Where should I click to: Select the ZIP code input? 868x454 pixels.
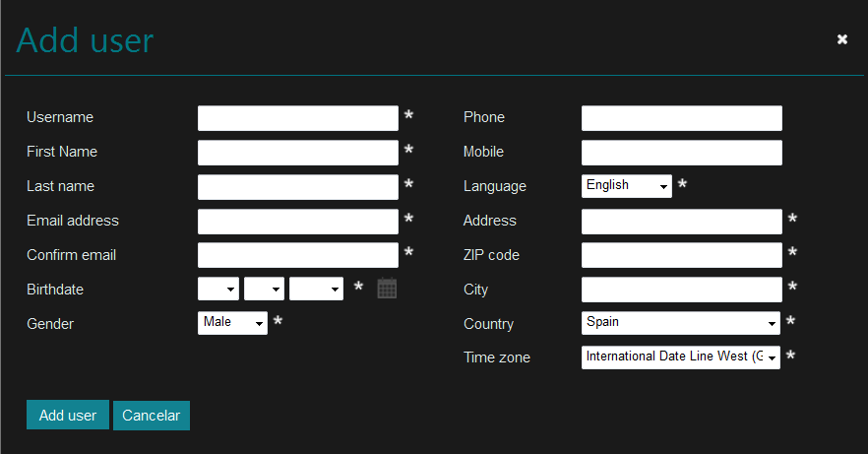(681, 255)
